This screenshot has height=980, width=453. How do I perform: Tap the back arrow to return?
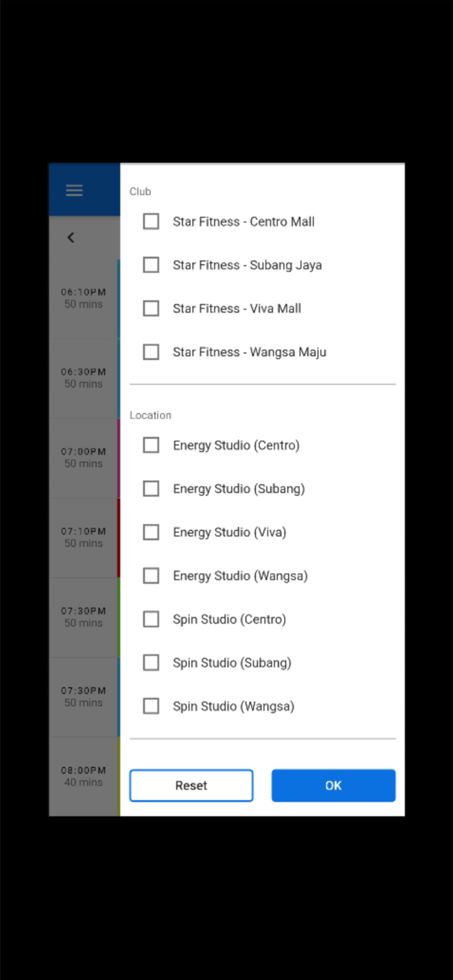[71, 237]
